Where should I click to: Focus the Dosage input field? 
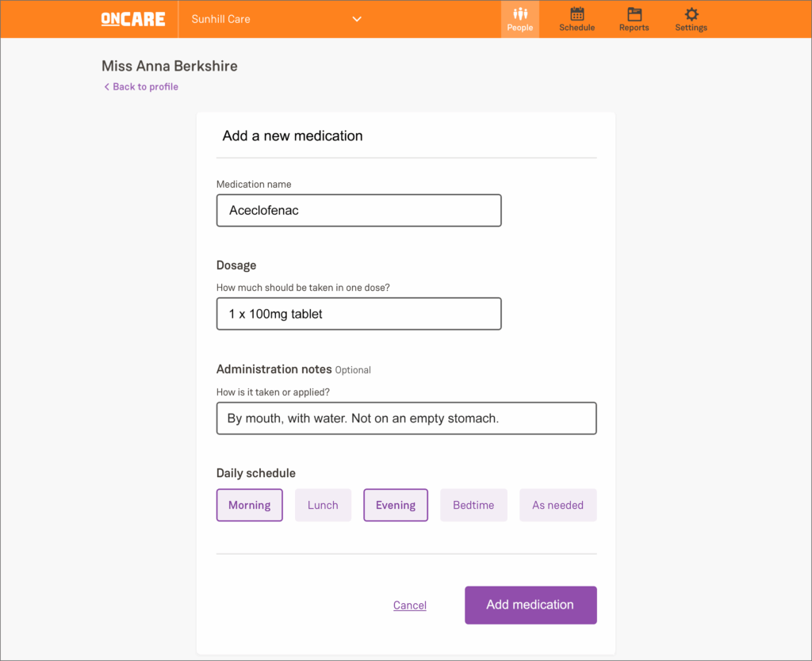point(358,314)
